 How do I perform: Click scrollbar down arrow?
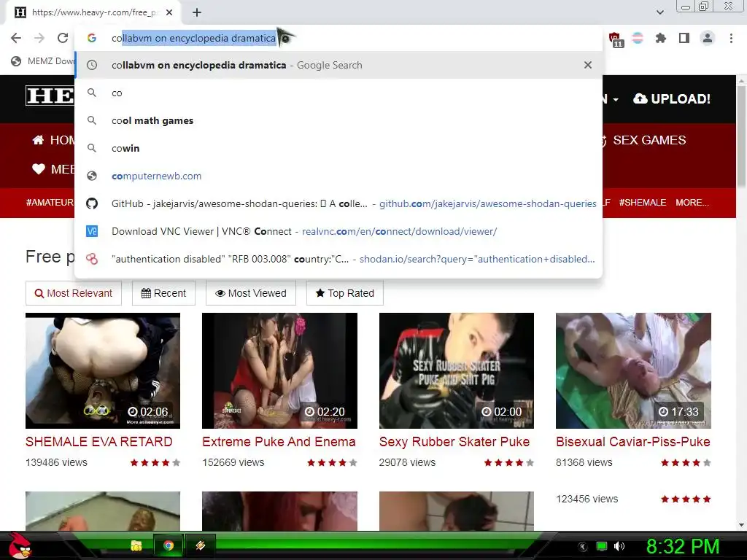pyautogui.click(x=741, y=525)
